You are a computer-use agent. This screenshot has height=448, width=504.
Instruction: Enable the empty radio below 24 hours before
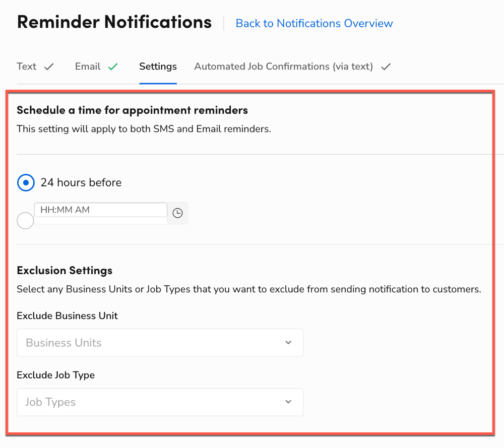(x=25, y=220)
